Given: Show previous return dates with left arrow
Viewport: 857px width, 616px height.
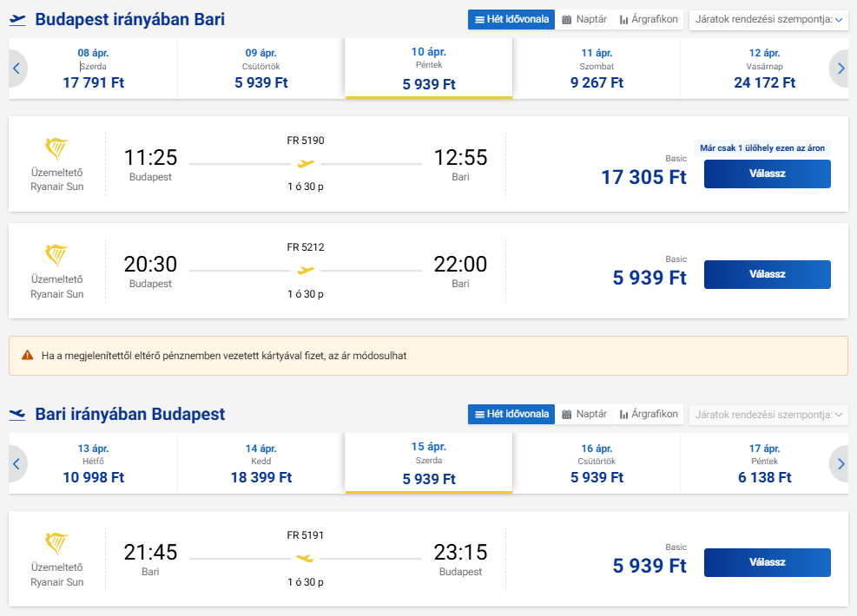Looking at the screenshot, I should pyautogui.click(x=16, y=463).
